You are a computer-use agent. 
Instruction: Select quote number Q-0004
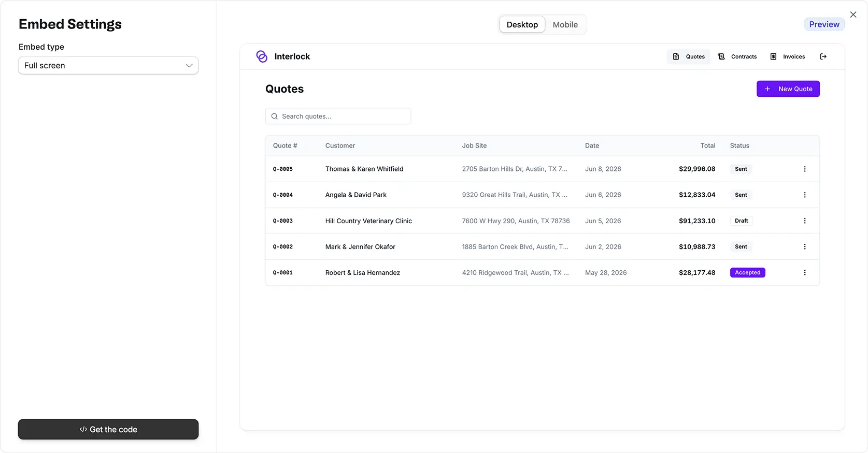click(x=283, y=195)
